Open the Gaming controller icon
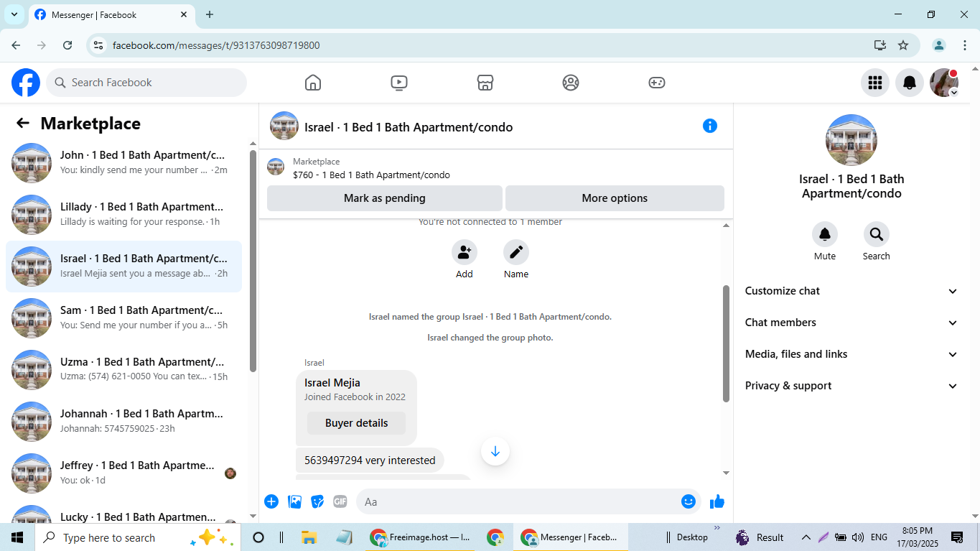The image size is (980, 551). [657, 83]
